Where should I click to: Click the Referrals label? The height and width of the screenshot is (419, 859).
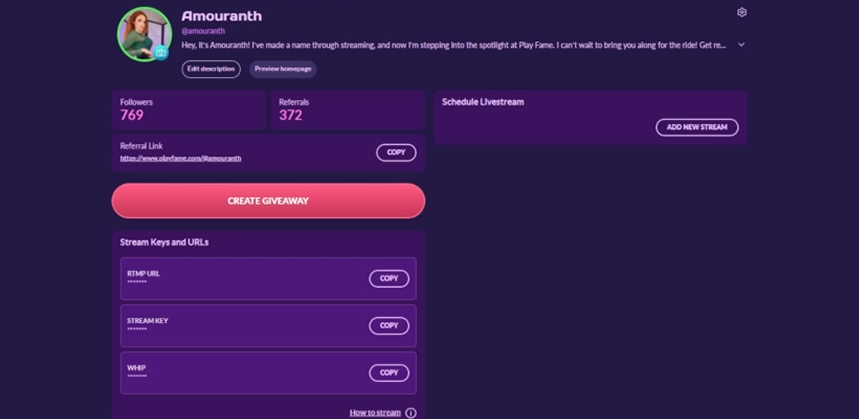[294, 102]
